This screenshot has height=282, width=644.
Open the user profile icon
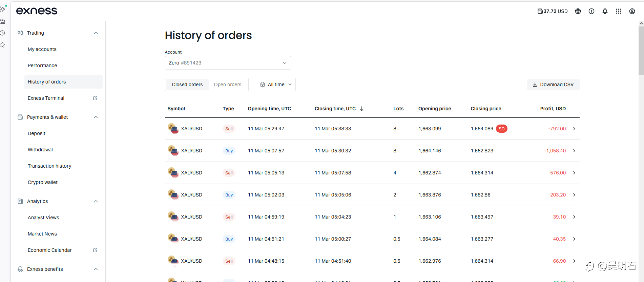tap(632, 11)
